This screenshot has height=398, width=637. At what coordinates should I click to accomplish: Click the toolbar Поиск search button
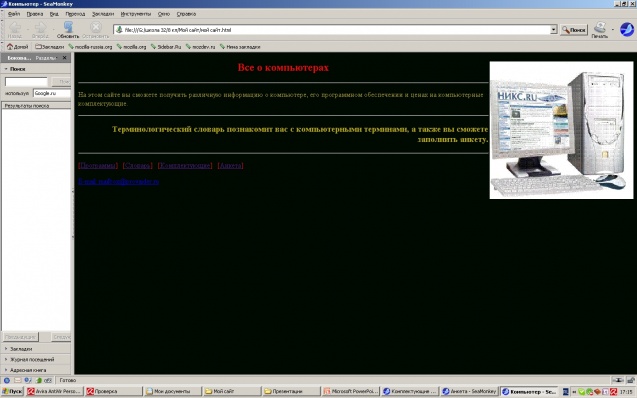574,30
